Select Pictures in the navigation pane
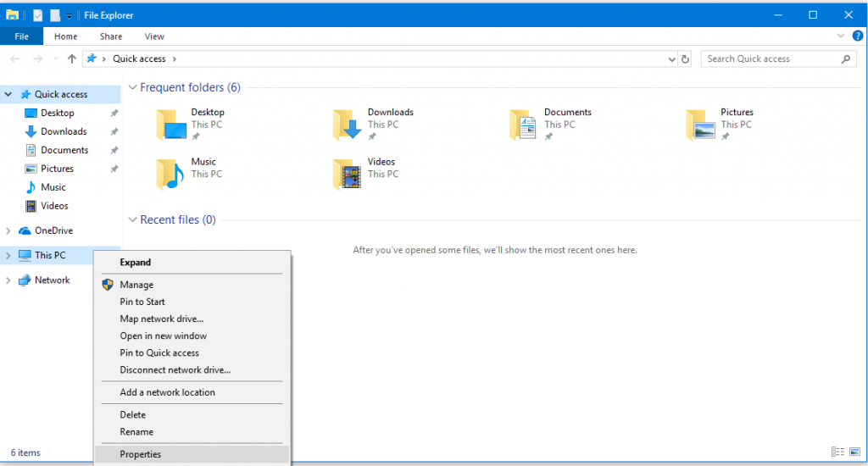 (x=57, y=169)
